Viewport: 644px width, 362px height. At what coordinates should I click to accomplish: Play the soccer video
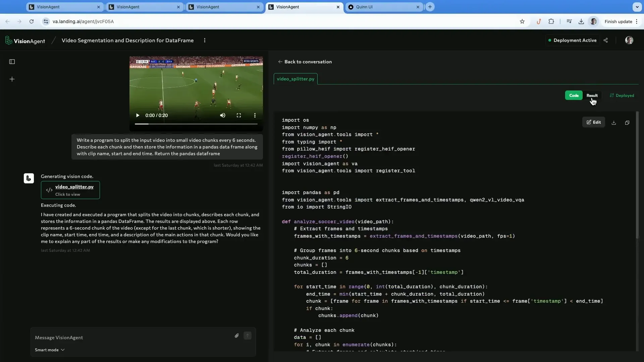138,115
